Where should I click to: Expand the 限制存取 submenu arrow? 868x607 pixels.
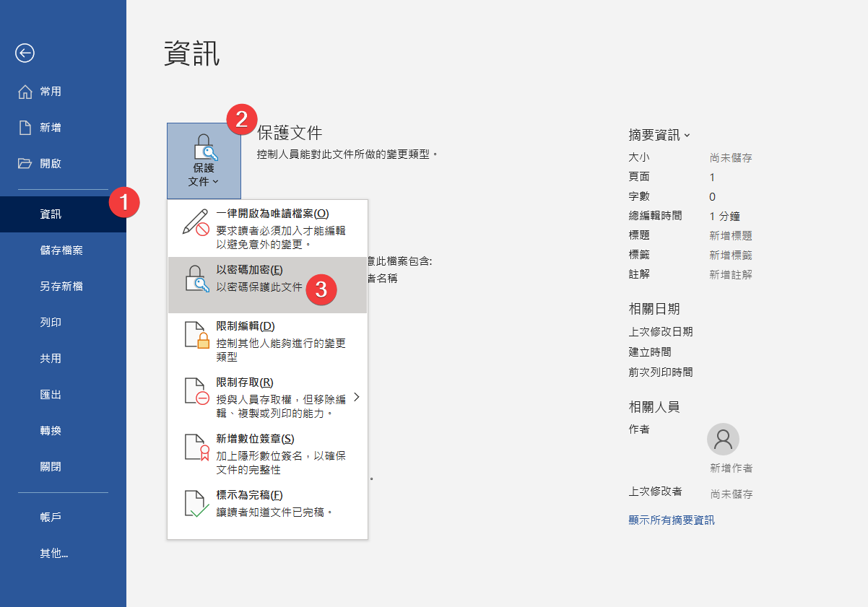point(356,398)
